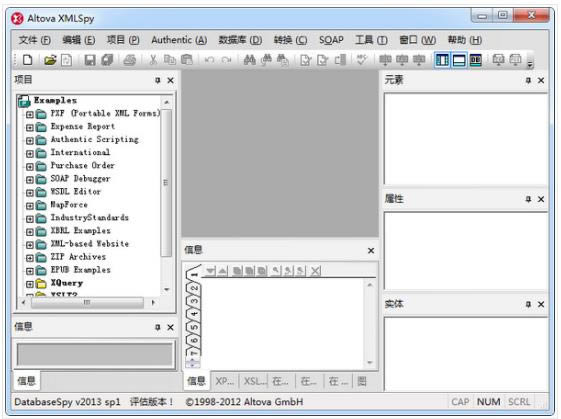The height and width of the screenshot is (419, 561).
Task: Expand the IndustryStandards folder
Action: (30, 219)
